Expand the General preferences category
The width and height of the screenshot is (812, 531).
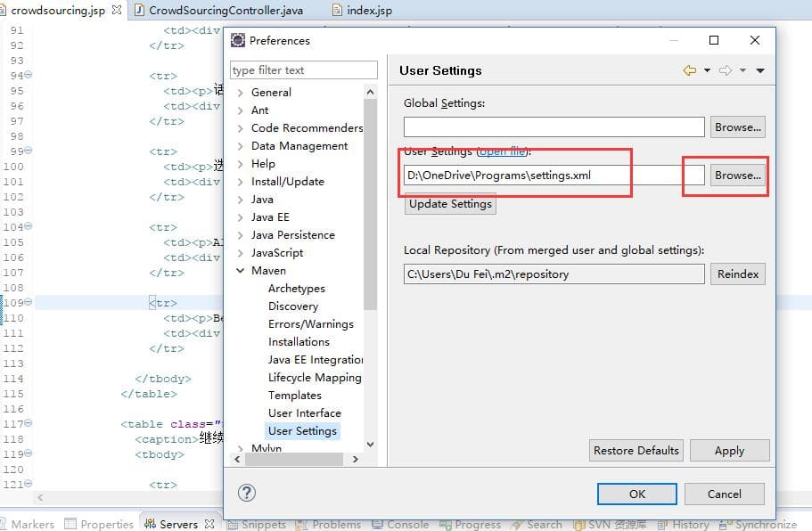point(241,93)
